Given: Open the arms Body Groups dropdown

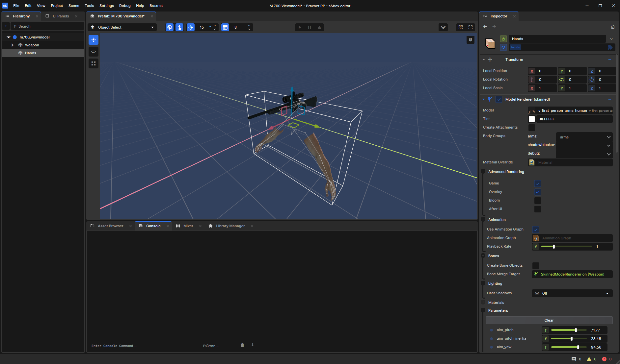Looking at the screenshot, I should click(x=584, y=137).
